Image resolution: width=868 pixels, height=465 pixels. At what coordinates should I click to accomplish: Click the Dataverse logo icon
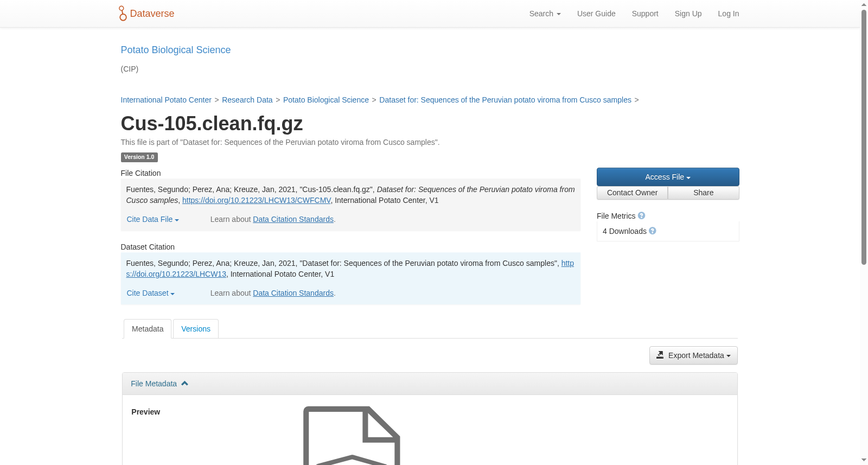pos(123,14)
